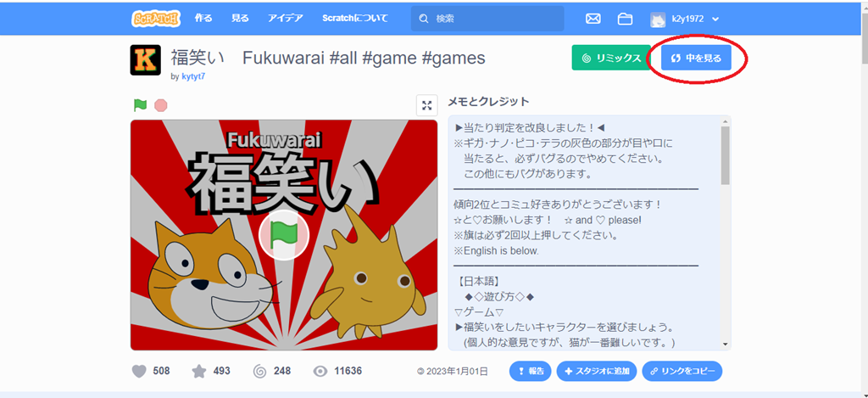
Task: Open the 見る menu item
Action: coord(240,19)
